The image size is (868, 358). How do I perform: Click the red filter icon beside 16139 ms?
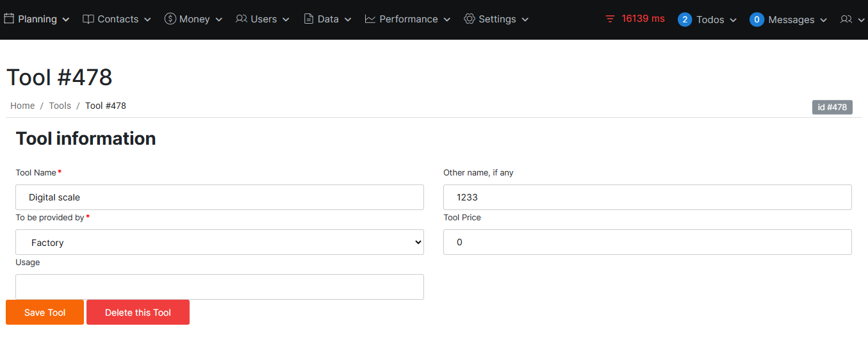[610, 19]
